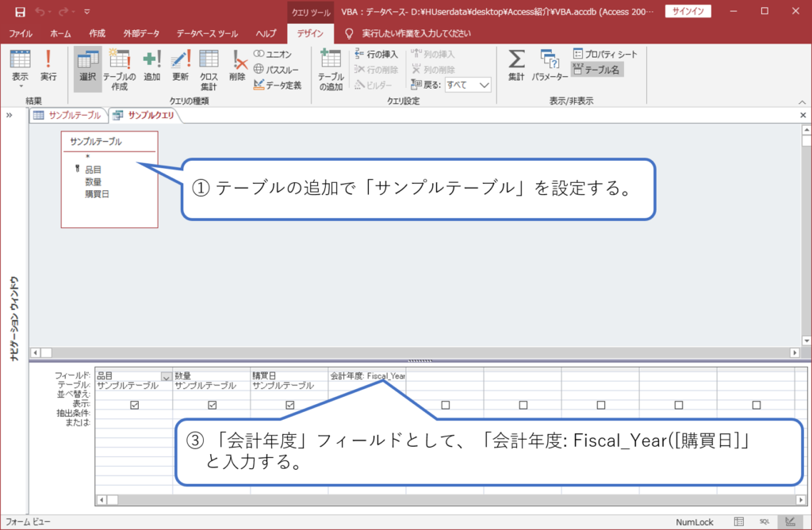Switch to the ホーム tab
This screenshot has width=812, height=530.
60,33
